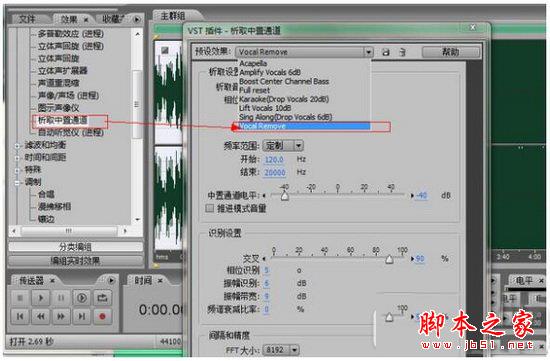Screen dimensions: 550x361
Task: Close the 电平 panel tab
Action: click(541, 280)
